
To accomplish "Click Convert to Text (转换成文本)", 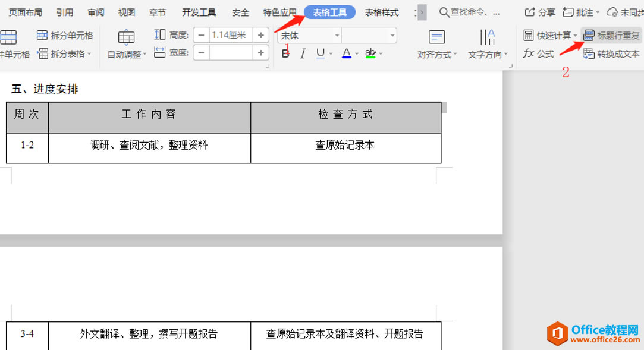I will (x=611, y=53).
